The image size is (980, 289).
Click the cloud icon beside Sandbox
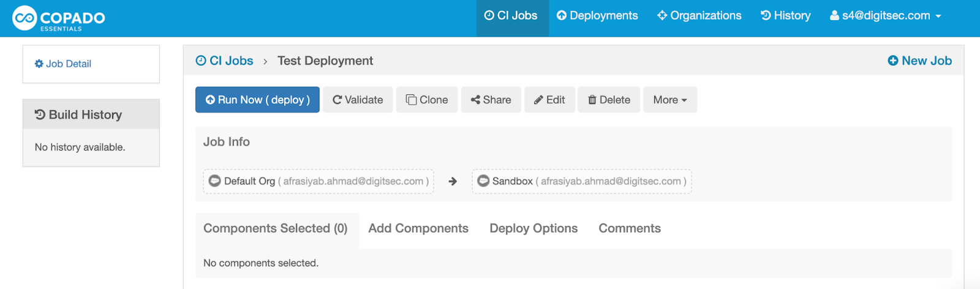click(x=483, y=181)
